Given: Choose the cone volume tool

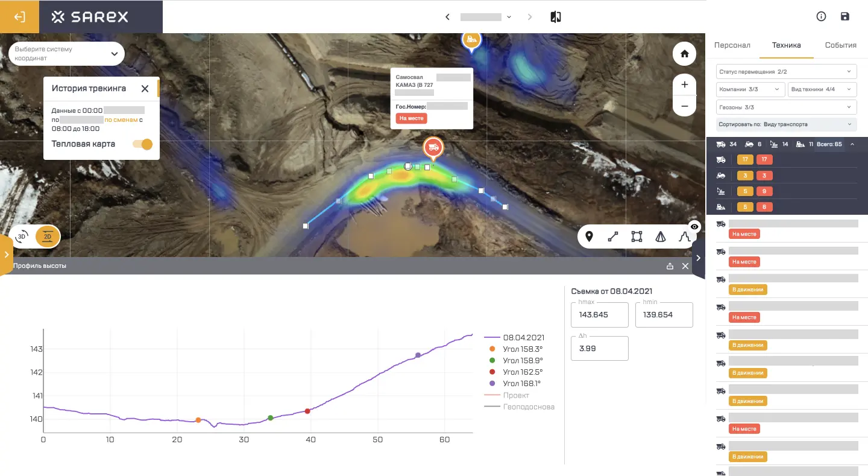Looking at the screenshot, I should point(661,236).
